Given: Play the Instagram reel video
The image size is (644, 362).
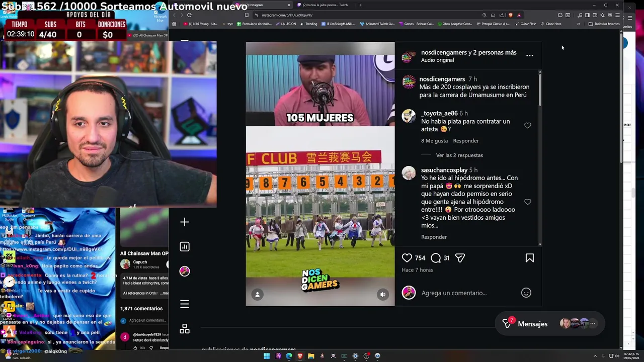Looking at the screenshot, I should [320, 174].
